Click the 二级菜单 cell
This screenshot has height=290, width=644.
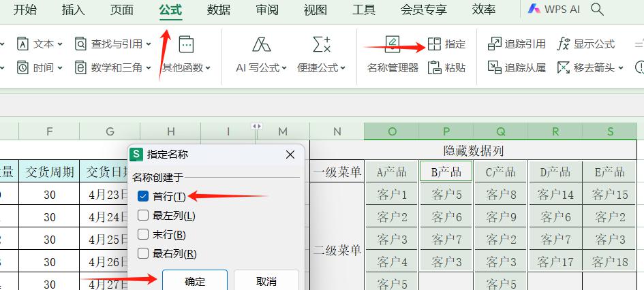coord(337,250)
